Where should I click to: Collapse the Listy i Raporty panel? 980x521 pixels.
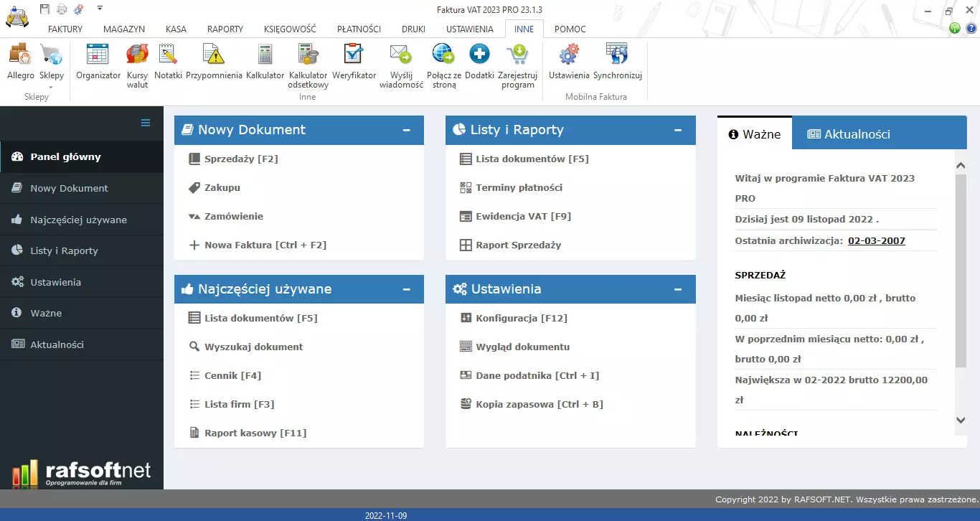tap(677, 130)
